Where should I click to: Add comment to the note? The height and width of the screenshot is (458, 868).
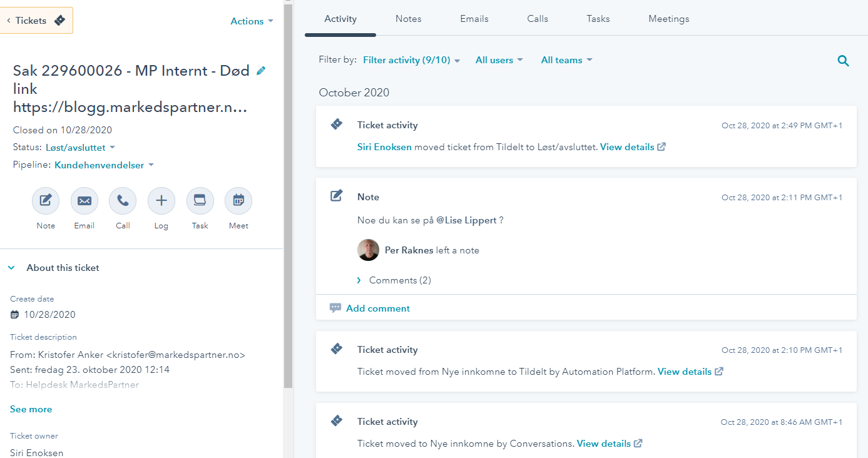click(x=370, y=308)
